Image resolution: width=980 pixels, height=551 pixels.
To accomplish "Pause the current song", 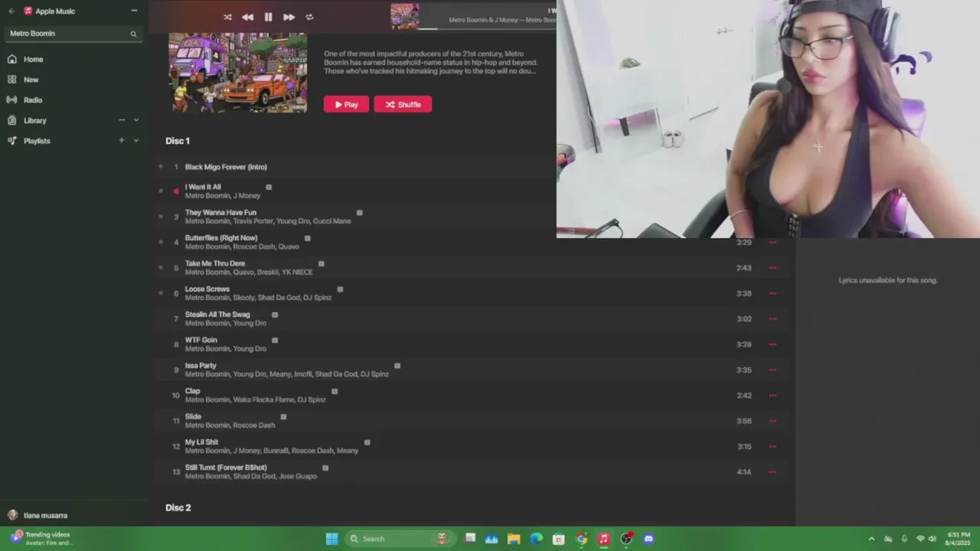I will (268, 17).
